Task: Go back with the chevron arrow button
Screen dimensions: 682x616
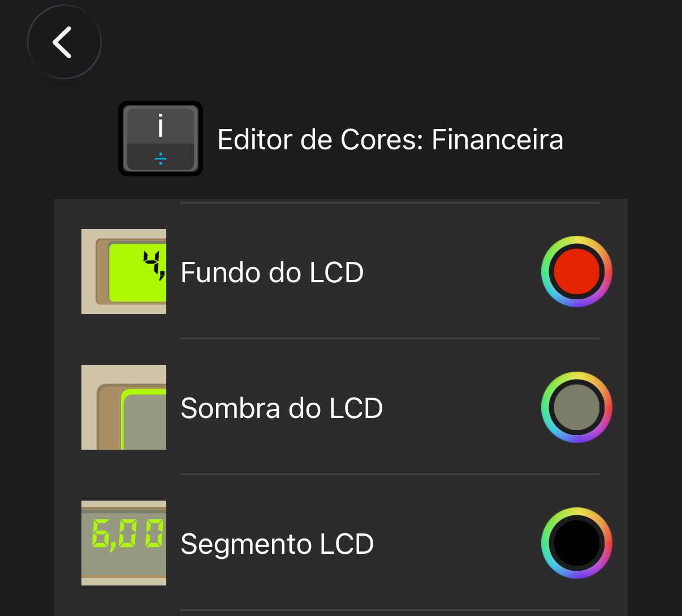Action: [x=64, y=42]
